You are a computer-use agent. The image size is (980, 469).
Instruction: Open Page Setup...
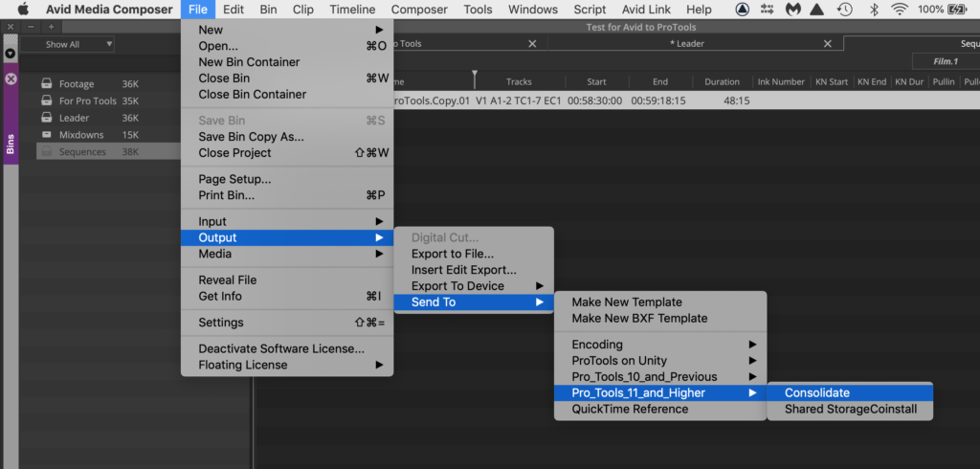coord(287,180)
